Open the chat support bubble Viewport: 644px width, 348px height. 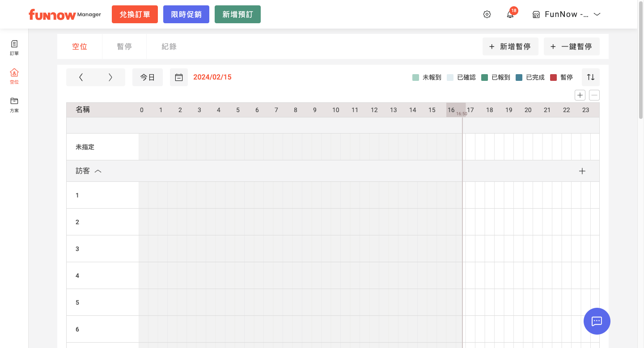tap(597, 321)
